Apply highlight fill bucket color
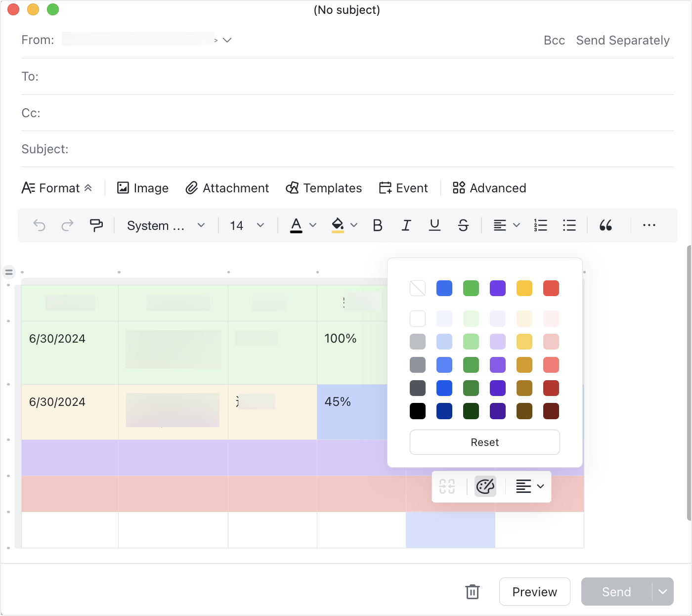The height and width of the screenshot is (616, 692). (x=338, y=225)
